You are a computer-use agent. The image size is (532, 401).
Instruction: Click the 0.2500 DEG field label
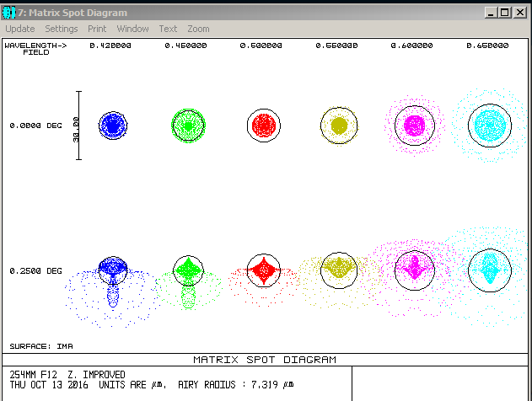click(35, 271)
